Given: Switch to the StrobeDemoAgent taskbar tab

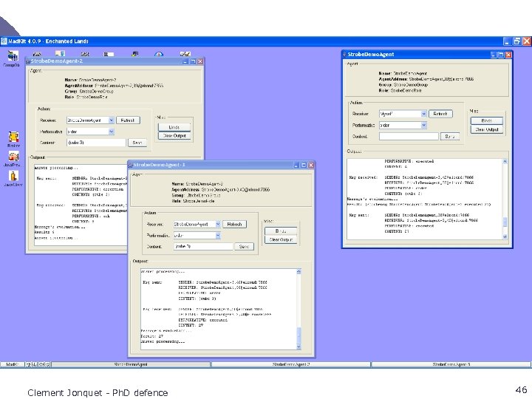Looking at the screenshot, I should 131,364.
